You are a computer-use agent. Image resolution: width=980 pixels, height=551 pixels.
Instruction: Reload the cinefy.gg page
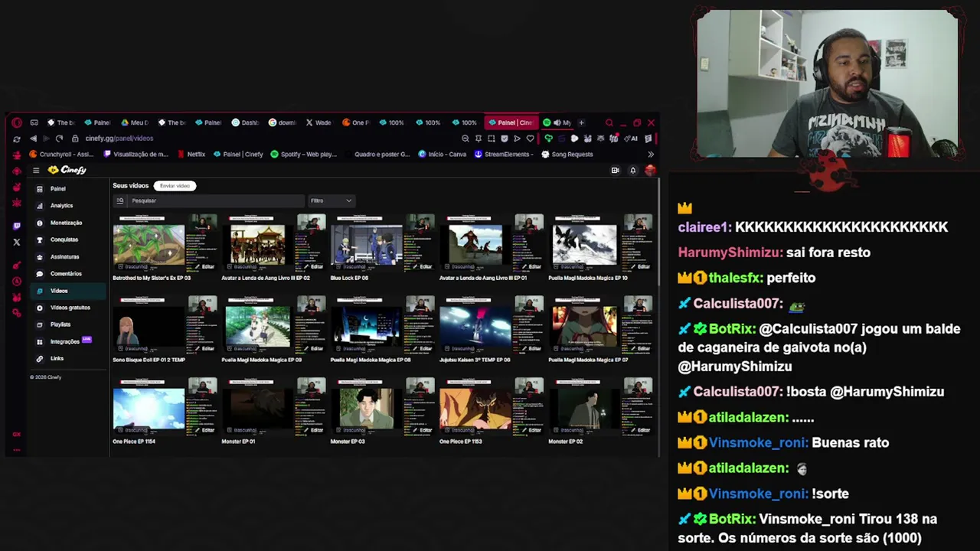pos(59,139)
